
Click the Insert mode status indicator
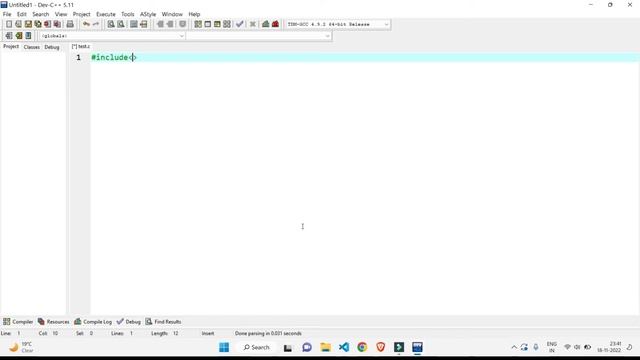208,333
